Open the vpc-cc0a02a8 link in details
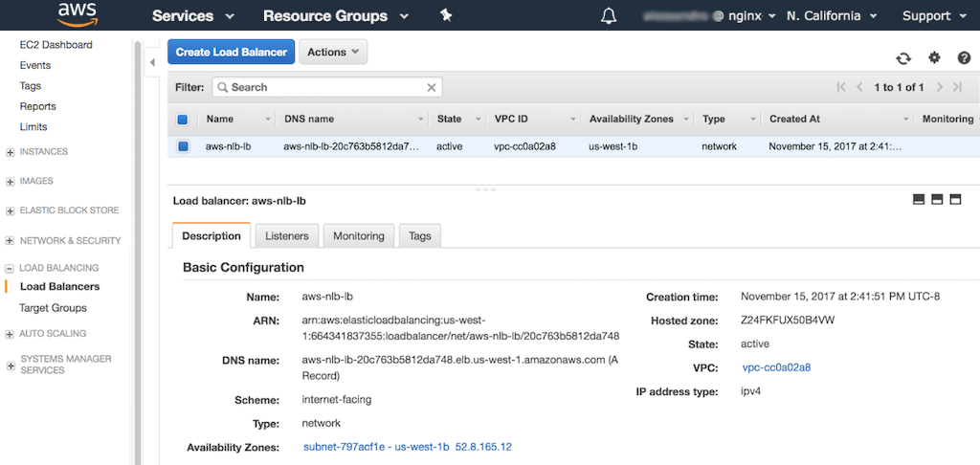The width and height of the screenshot is (980, 465). [774, 367]
